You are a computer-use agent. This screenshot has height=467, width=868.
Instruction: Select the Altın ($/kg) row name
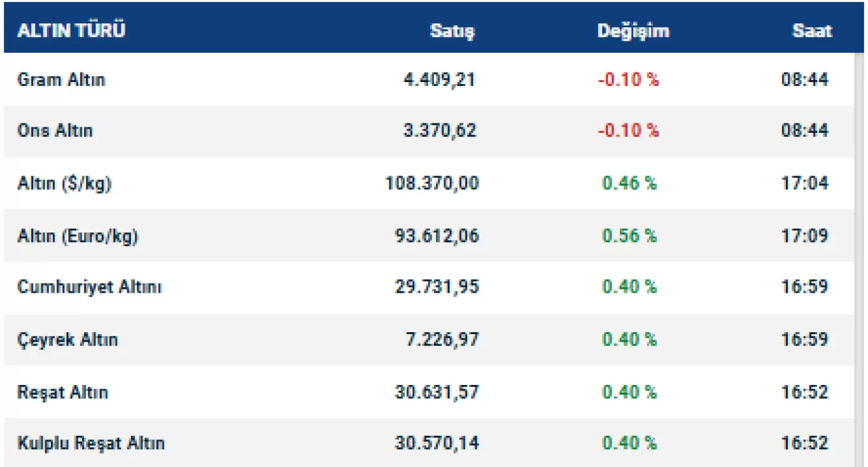(64, 184)
